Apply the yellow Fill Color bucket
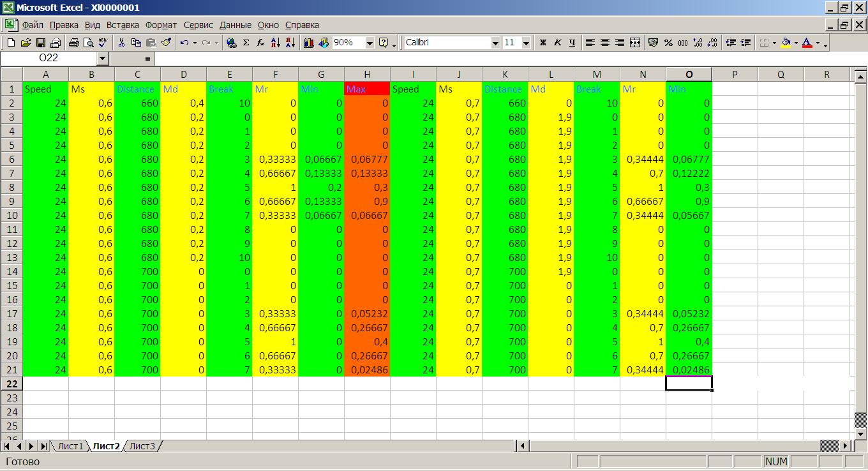Viewport: 868px width, 471px height. coord(786,43)
